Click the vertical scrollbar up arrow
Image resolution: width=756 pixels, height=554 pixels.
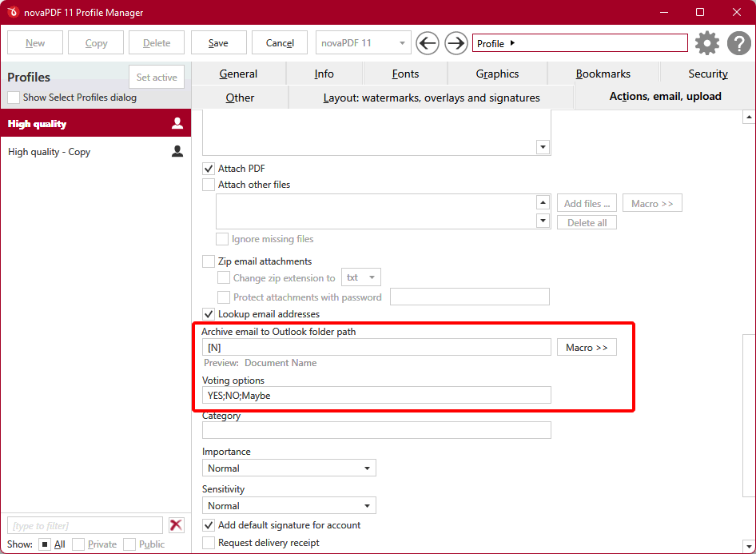click(x=749, y=117)
